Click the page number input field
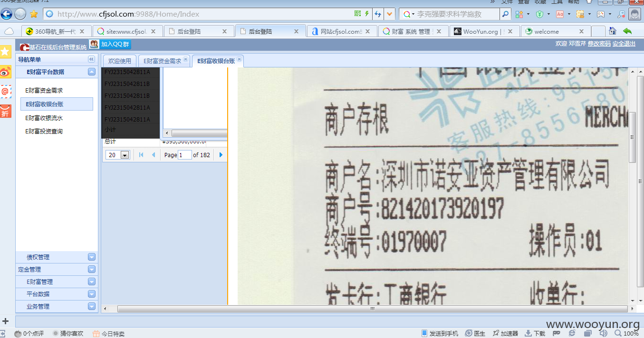Image resolution: width=644 pixels, height=338 pixels. click(x=185, y=155)
